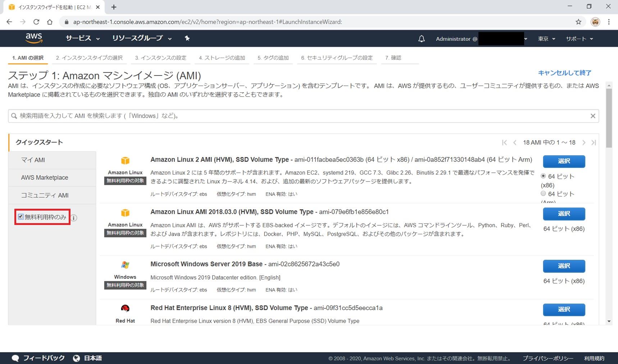Go to previous page of AMI results
Screen dimensions: 618x364
(515, 143)
